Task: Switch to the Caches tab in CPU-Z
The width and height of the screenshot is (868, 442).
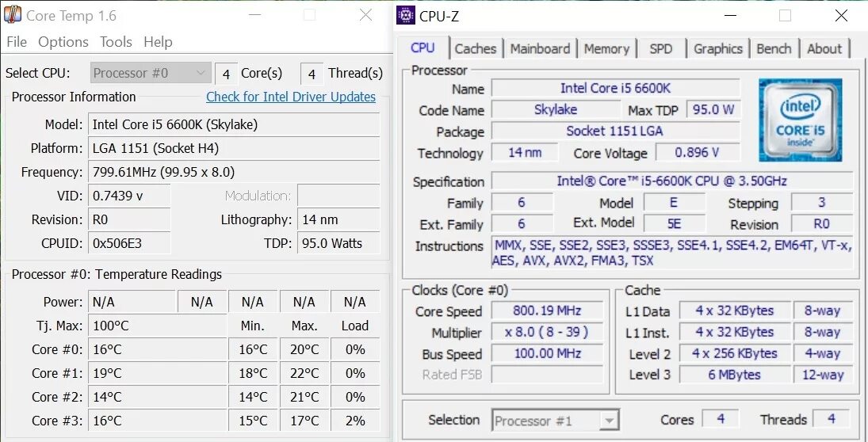Action: pyautogui.click(x=476, y=48)
